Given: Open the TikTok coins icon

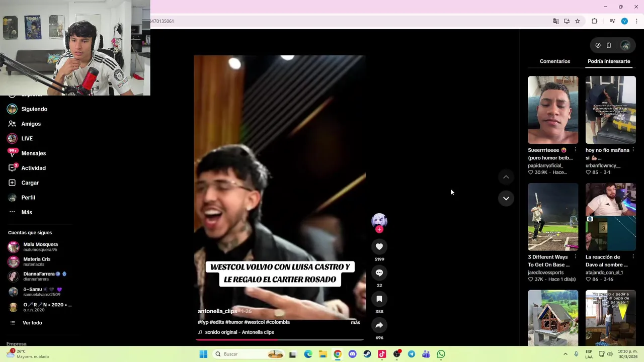Looking at the screenshot, I should pyautogui.click(x=598, y=45).
